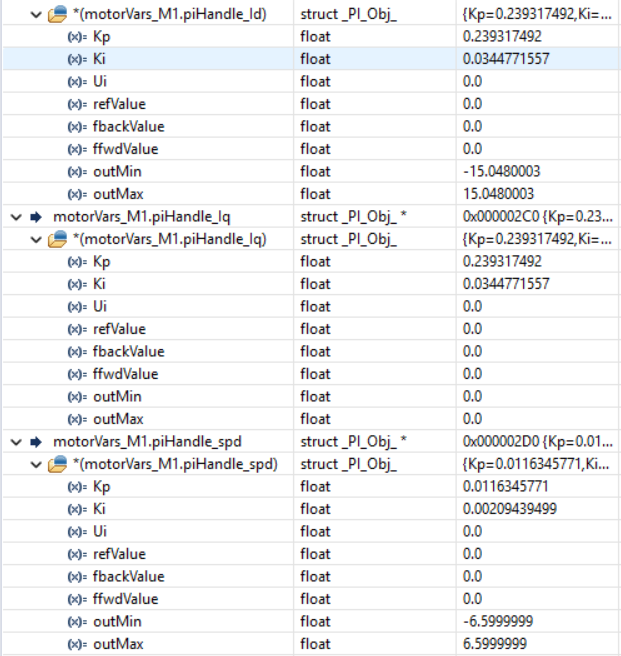
Task: Click the struct folder icon of *(motorVars_M1.piHandle_spd)
Action: (x=57, y=464)
